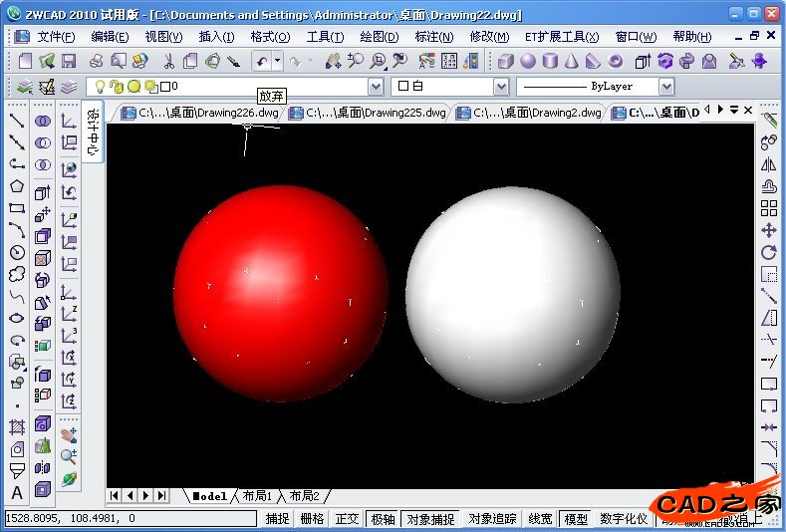Select the Line tool in draw toolbar
The height and width of the screenshot is (532, 786).
coord(17,121)
